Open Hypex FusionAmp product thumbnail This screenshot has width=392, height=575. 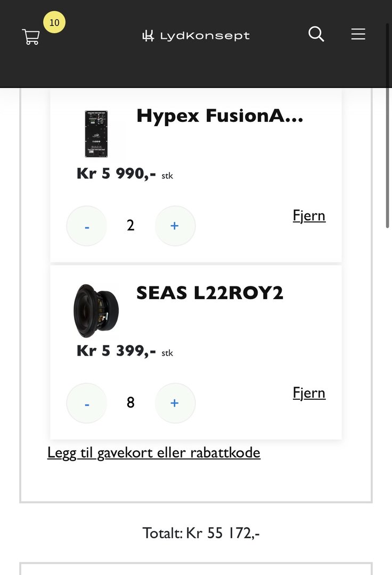[x=96, y=134]
